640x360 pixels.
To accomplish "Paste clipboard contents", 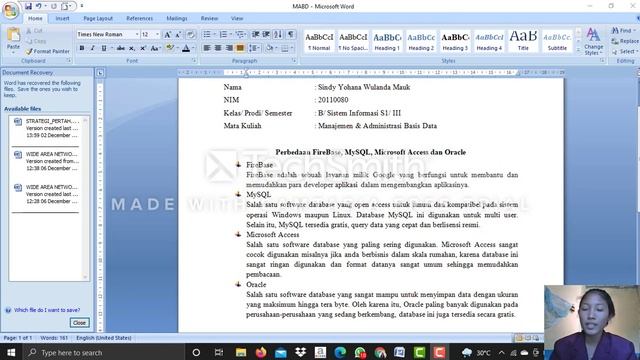I will (x=13, y=41).
